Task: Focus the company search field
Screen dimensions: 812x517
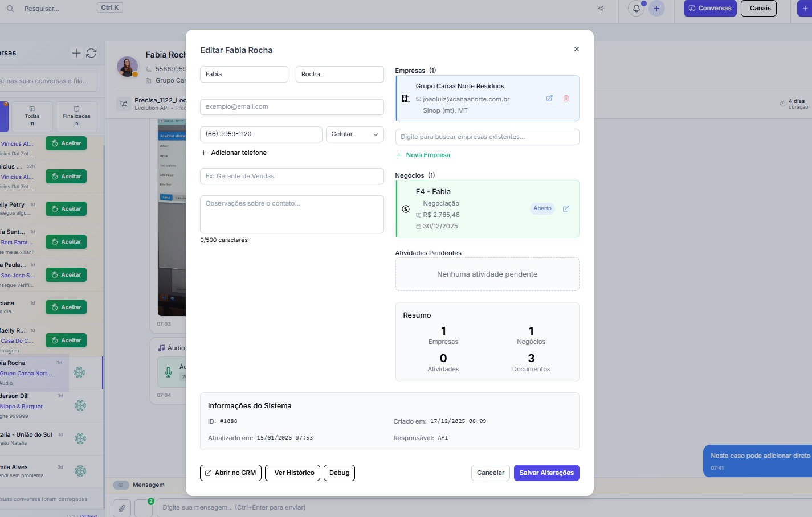Action: [x=487, y=137]
